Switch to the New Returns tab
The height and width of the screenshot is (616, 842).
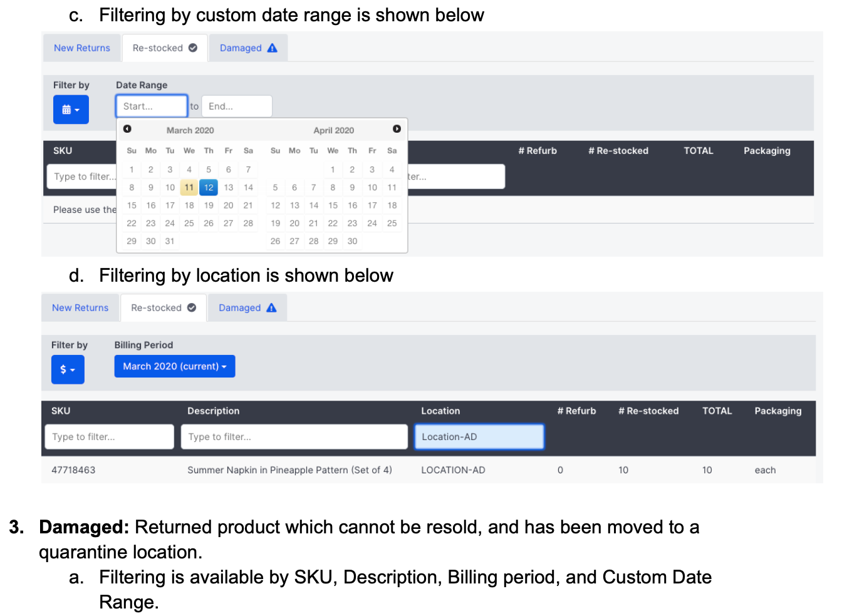pos(82,47)
